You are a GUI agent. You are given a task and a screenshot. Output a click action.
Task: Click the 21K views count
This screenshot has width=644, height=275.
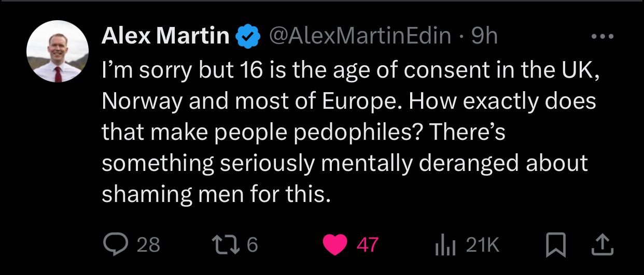(x=482, y=245)
